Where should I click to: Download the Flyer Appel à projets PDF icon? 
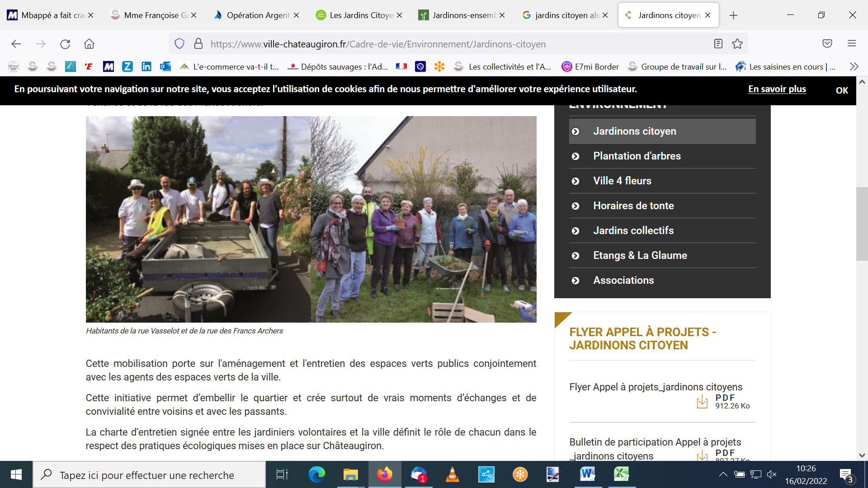[702, 401]
